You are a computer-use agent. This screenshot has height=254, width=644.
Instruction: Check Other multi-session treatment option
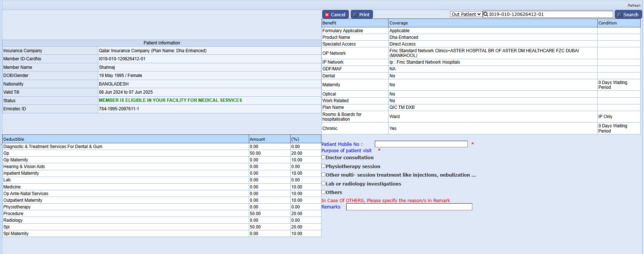[x=324, y=175]
